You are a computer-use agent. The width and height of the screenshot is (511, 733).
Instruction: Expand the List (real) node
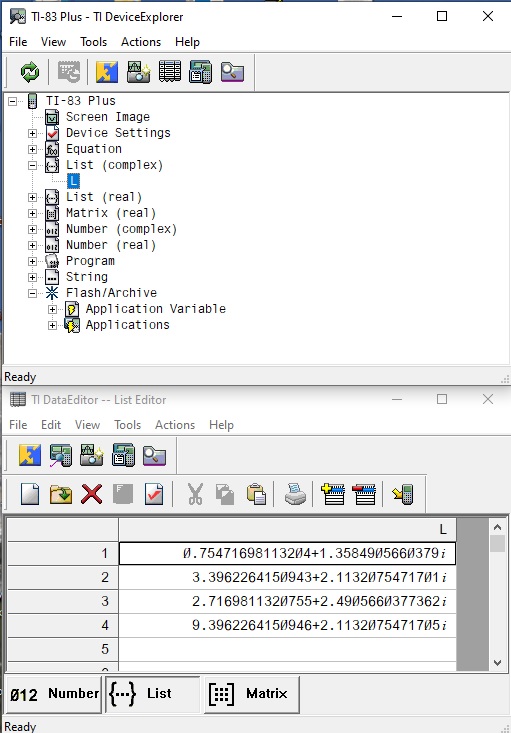click(32, 197)
